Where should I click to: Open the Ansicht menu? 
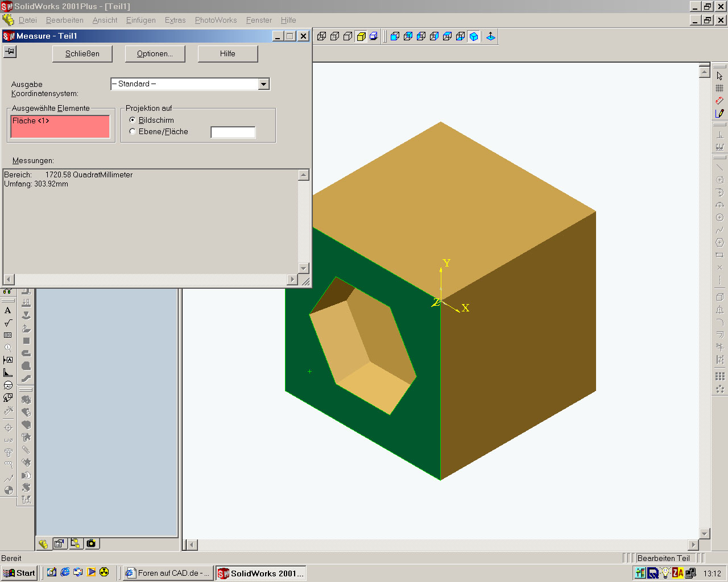(x=105, y=20)
